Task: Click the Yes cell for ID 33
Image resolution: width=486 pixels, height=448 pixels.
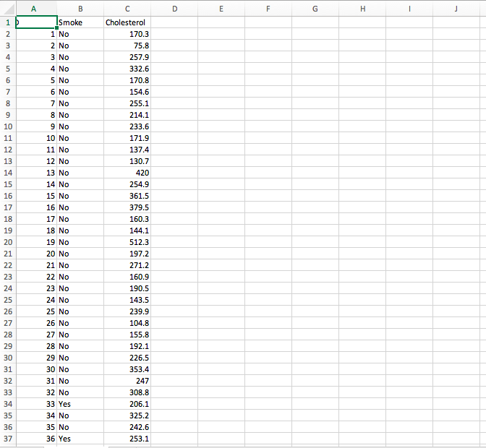Action: click(80, 404)
